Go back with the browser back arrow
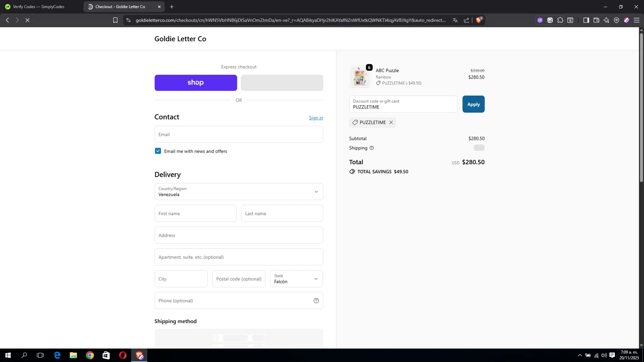The image size is (644, 362). (x=7, y=20)
